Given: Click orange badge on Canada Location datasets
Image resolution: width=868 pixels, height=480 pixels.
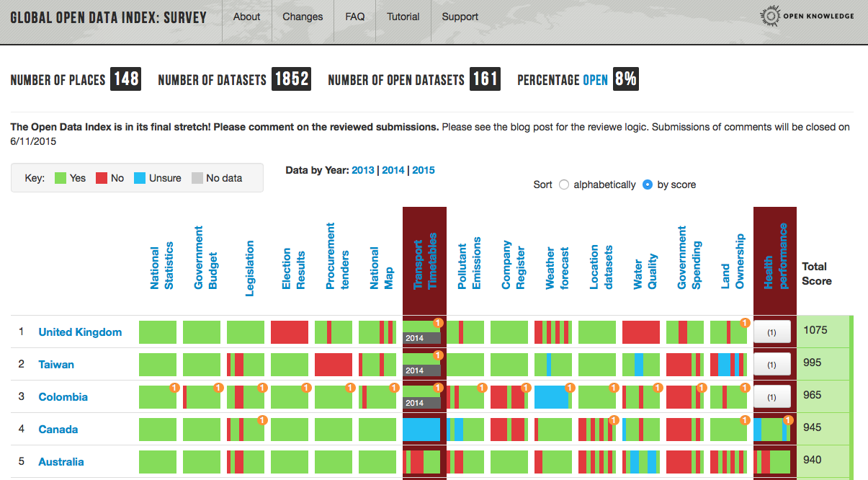Looking at the screenshot, I should coord(614,420).
